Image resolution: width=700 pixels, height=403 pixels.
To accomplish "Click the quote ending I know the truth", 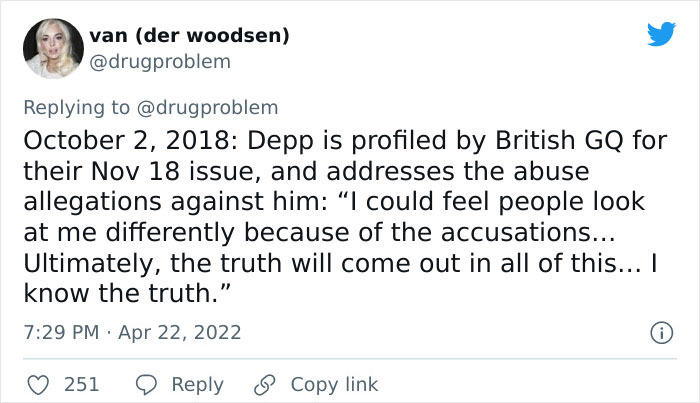I will [127, 293].
